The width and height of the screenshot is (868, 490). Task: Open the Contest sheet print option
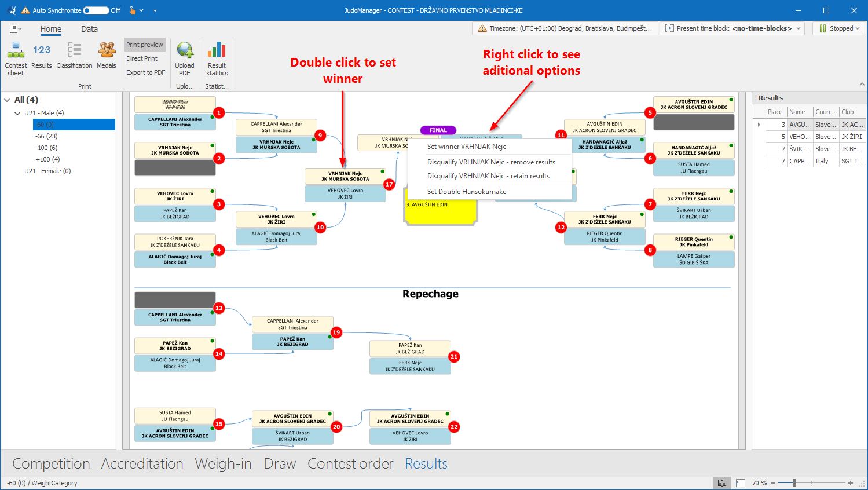(16, 58)
